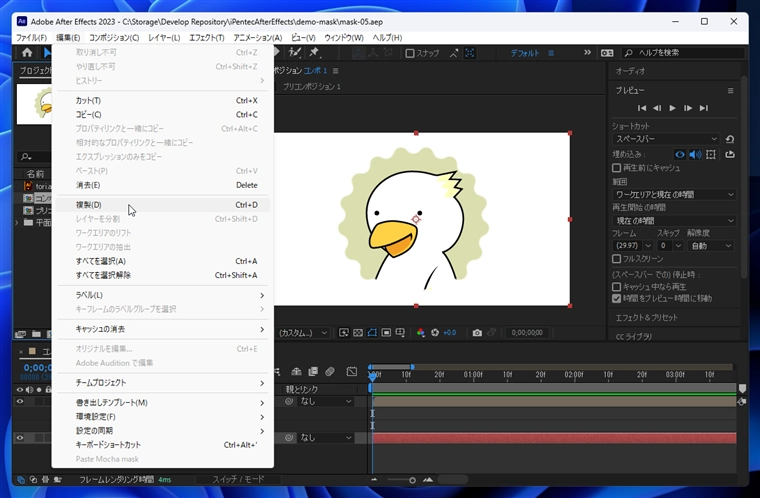The image size is (760, 498).
Task: Click the ヘルプを検索 search field
Action: 680,53
